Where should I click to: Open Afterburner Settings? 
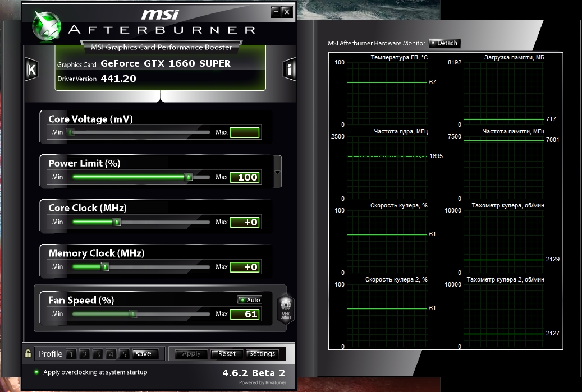coord(262,354)
